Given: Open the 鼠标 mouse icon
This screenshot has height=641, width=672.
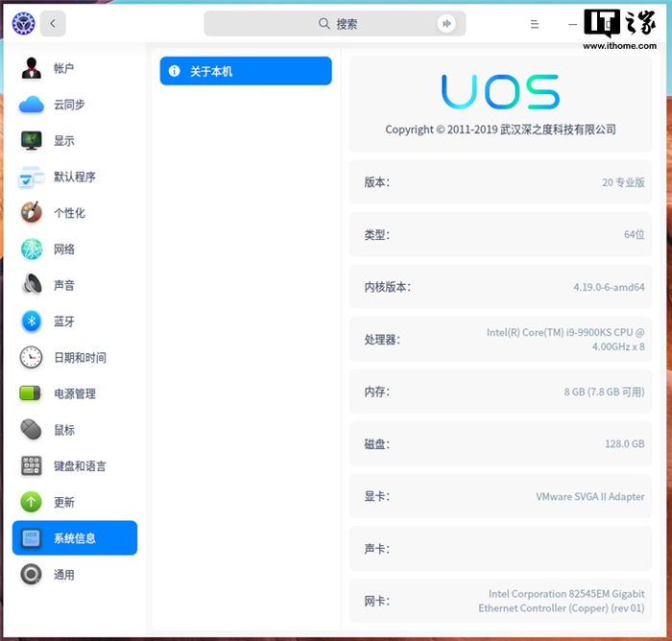Looking at the screenshot, I should [x=32, y=429].
